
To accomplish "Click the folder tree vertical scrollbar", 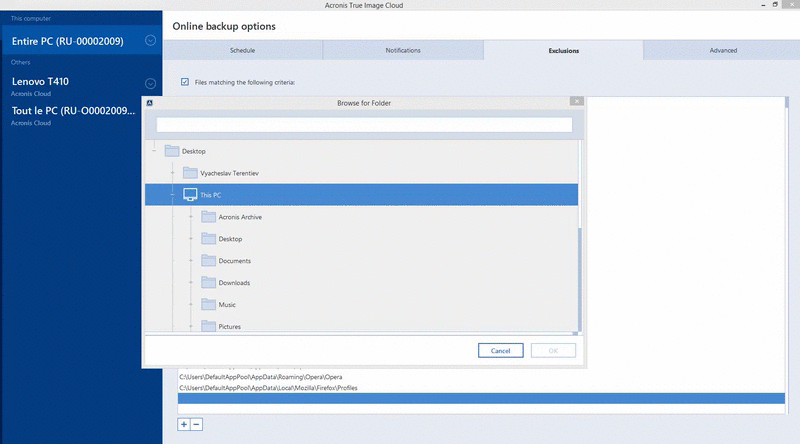I will click(x=580, y=280).
